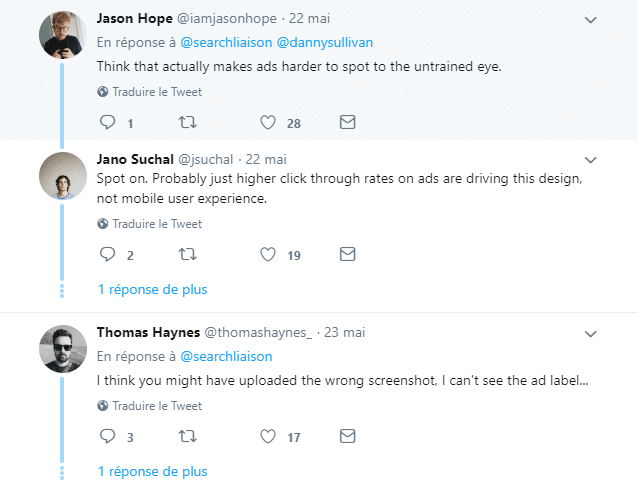The height and width of the screenshot is (490, 638).
Task: Like Jason Hope's tweet with 28 likes
Action: point(268,122)
